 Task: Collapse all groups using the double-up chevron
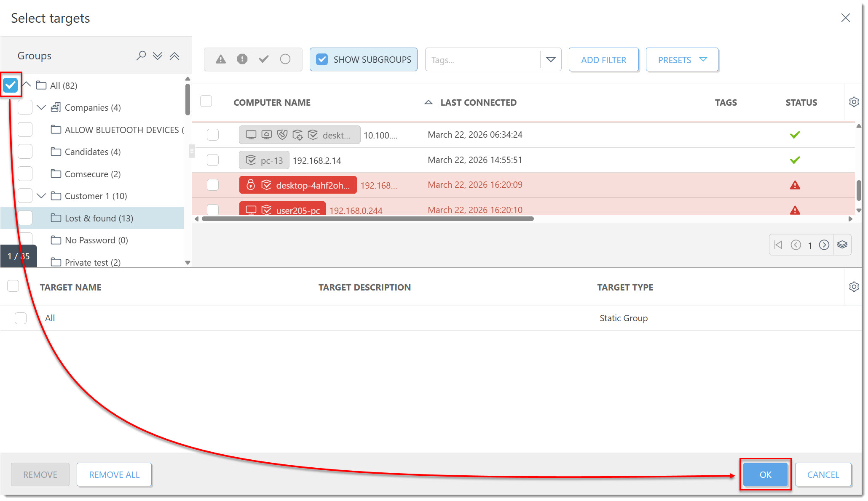click(174, 56)
